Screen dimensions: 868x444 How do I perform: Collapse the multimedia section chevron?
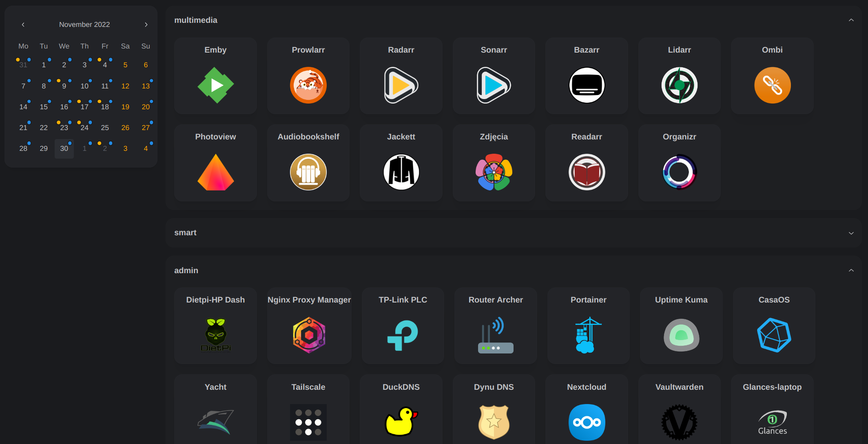[851, 20]
